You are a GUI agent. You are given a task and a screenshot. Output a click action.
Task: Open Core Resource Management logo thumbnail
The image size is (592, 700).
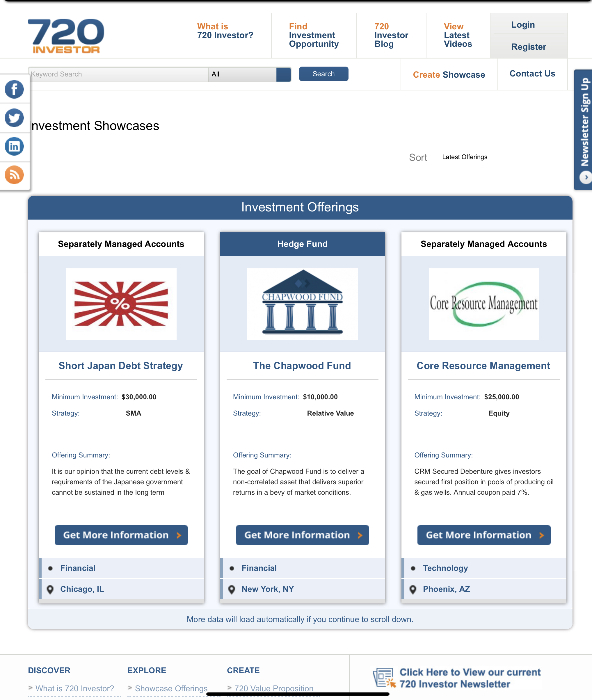tap(483, 304)
